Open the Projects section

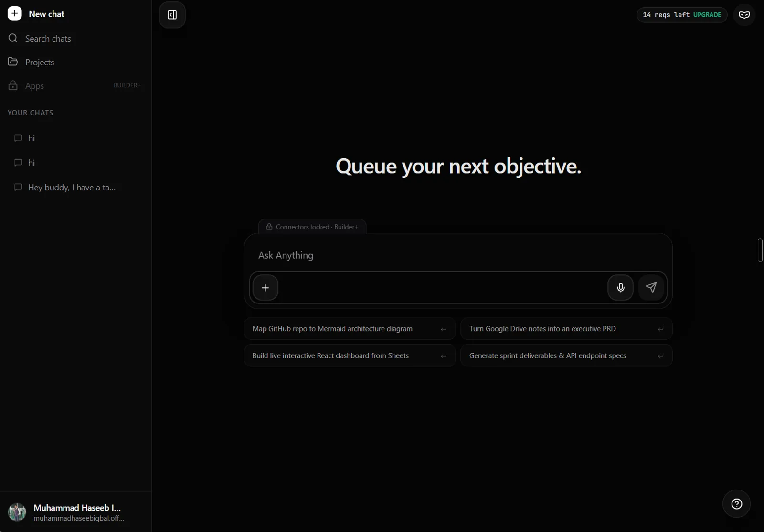40,62
